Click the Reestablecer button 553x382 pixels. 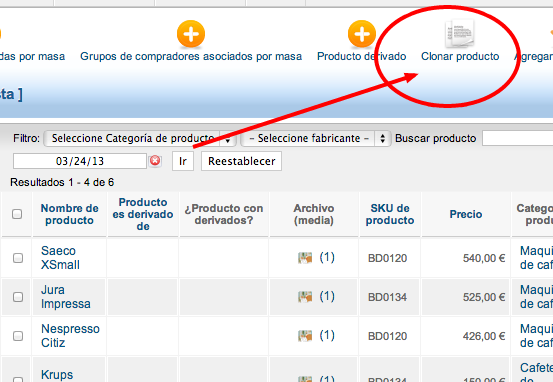click(x=242, y=161)
